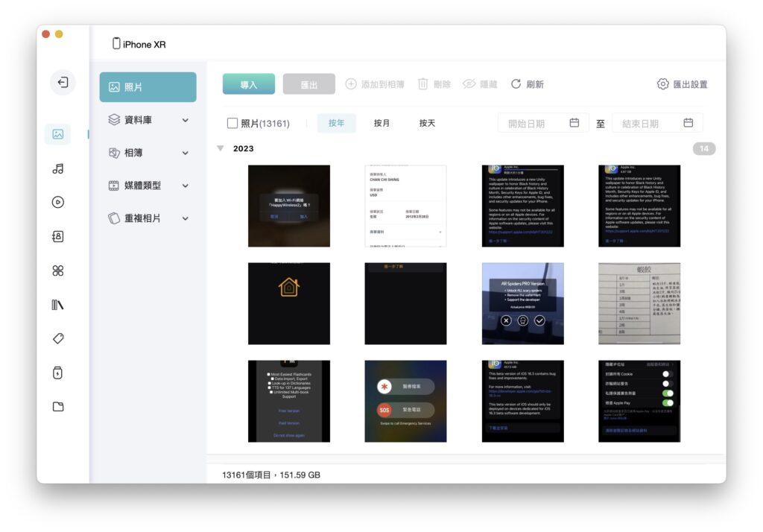Click the 匯出 button
This screenshot has height=532, width=763.
point(309,84)
